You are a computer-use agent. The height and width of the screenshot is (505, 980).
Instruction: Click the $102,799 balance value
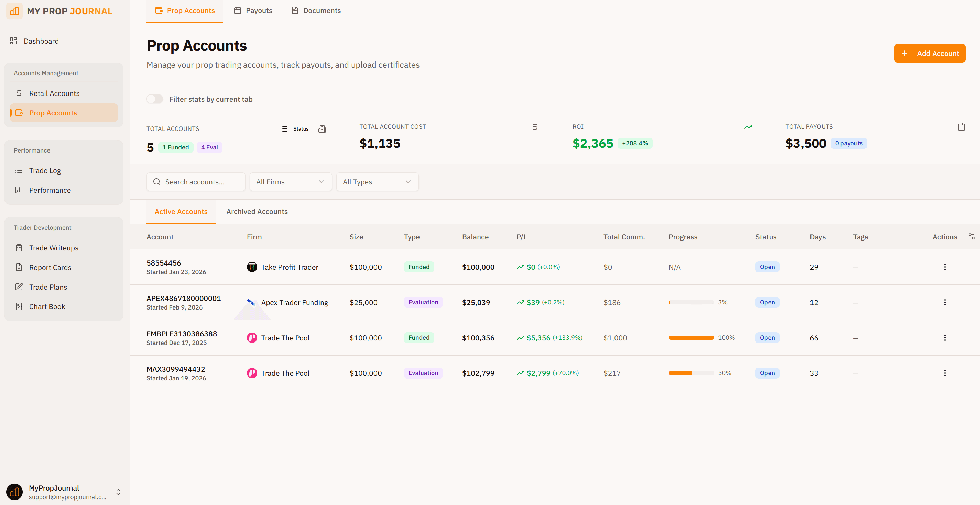[478, 373]
